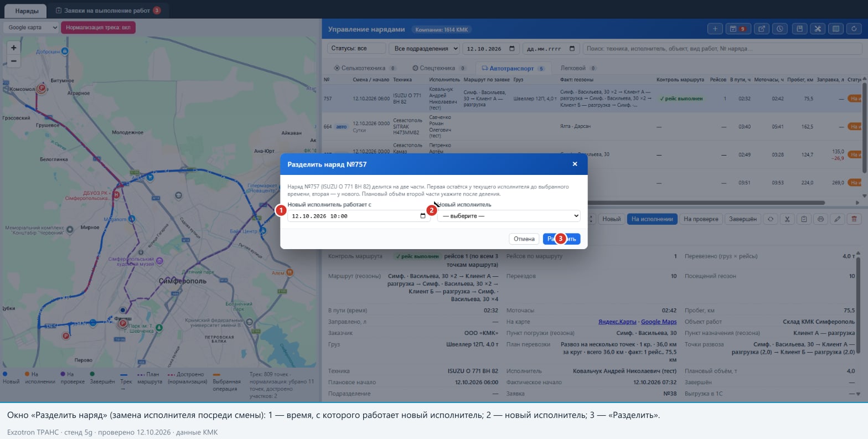Click the open-in-new-window icon in the header
868x439 pixels.
pos(761,29)
